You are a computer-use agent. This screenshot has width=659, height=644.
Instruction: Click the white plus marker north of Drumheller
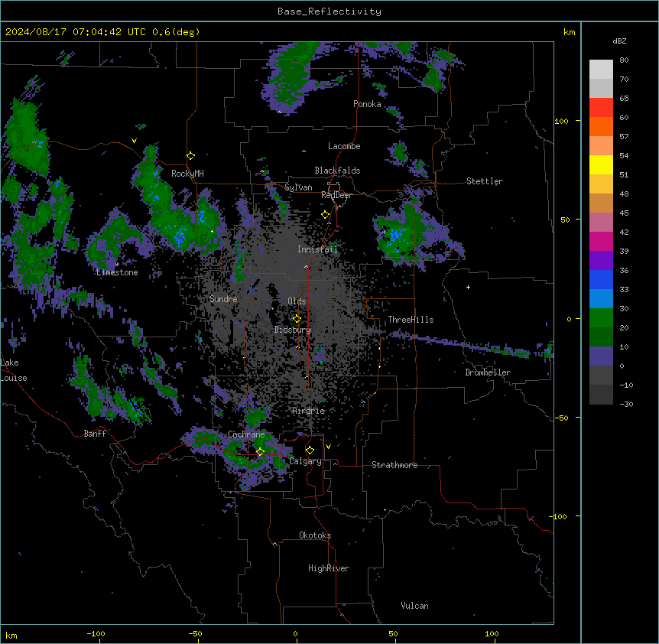[468, 287]
